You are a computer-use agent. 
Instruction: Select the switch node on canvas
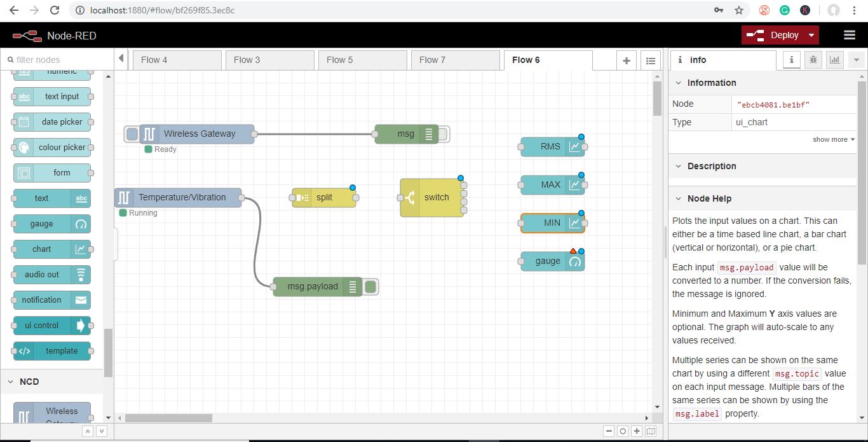click(x=432, y=198)
